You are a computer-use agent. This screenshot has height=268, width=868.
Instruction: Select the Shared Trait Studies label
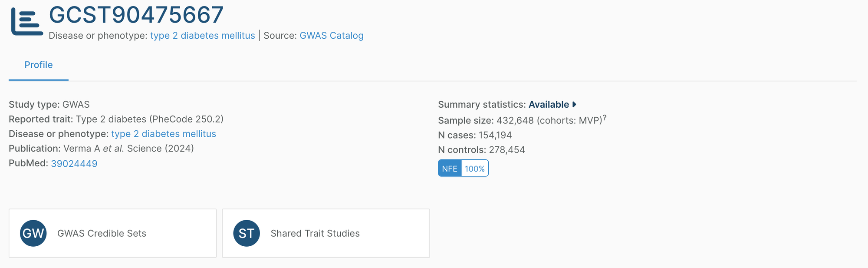click(x=315, y=233)
